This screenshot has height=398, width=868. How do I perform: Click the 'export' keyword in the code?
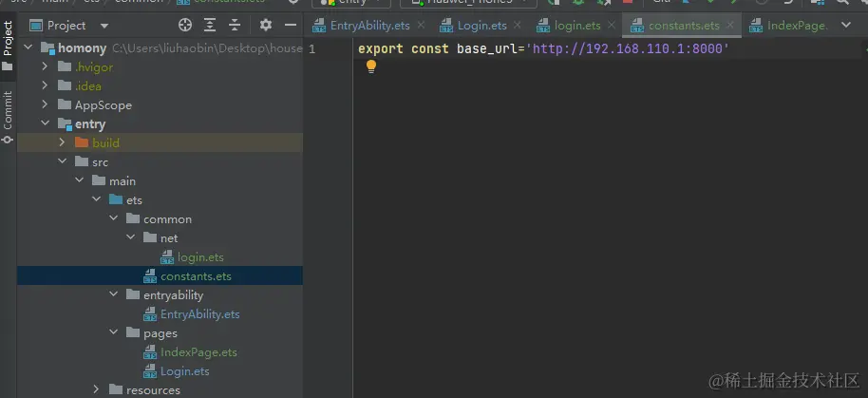381,48
